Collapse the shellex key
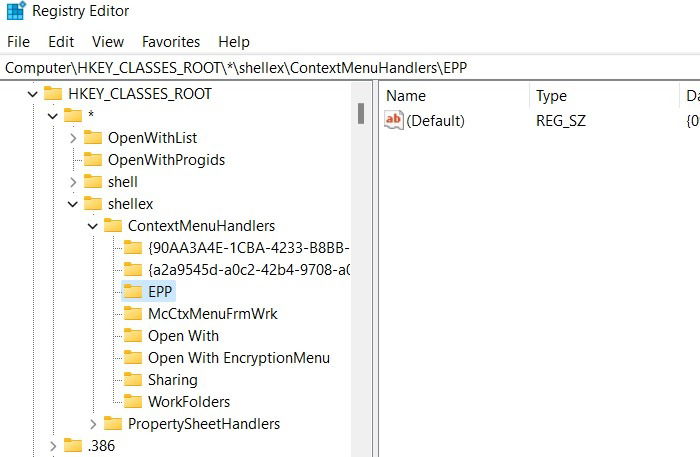Screen dimensions: 700x457 point(73,204)
